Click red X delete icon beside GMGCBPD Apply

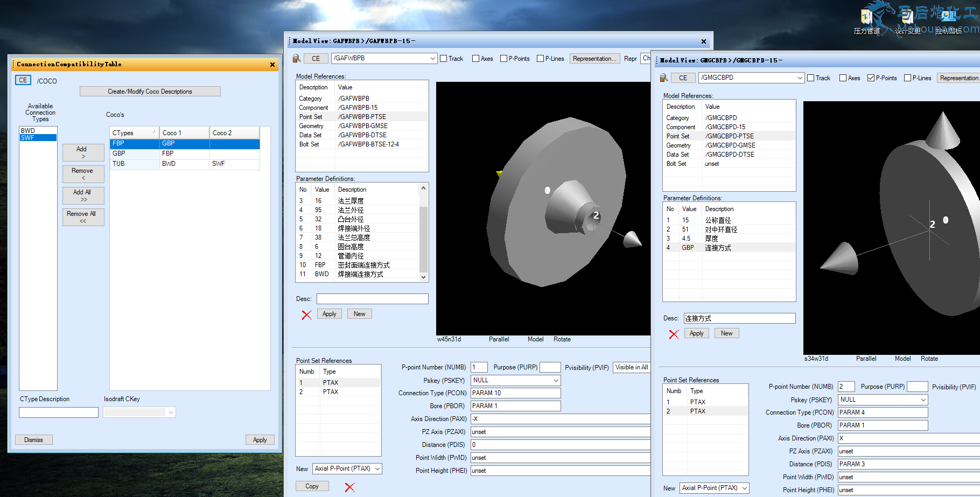pos(674,334)
